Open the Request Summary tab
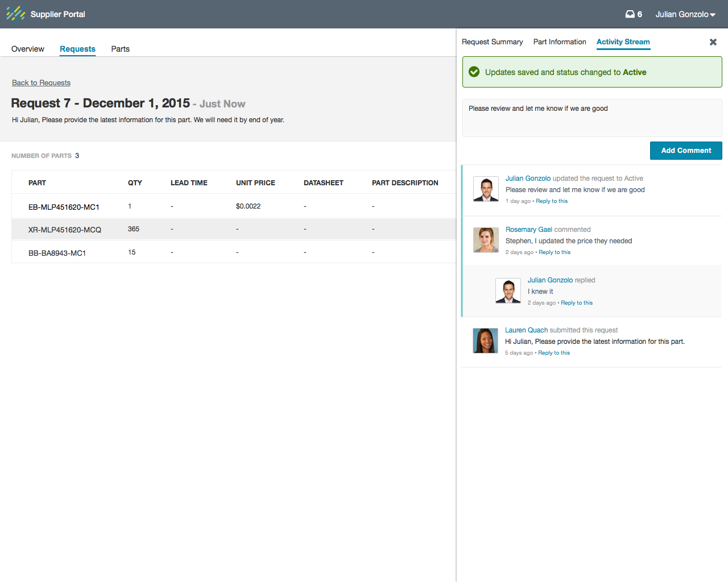 click(x=492, y=42)
